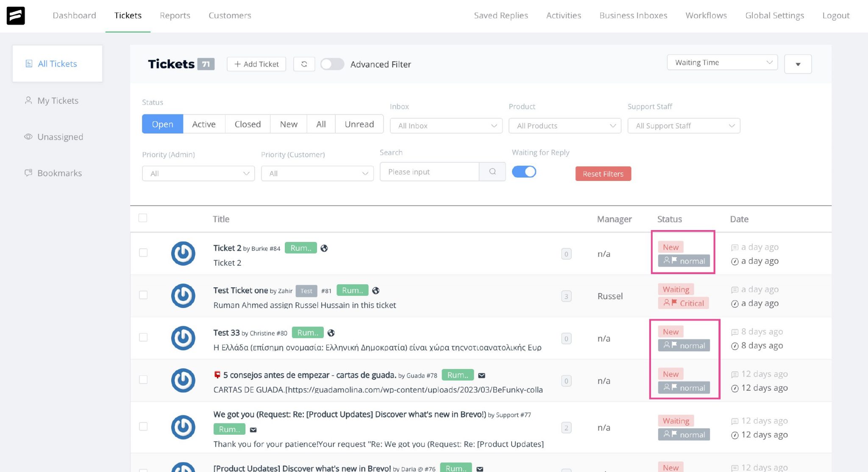Image resolution: width=868 pixels, height=472 pixels.
Task: Click the clock icon next to 8 days ago
Action: (x=734, y=346)
